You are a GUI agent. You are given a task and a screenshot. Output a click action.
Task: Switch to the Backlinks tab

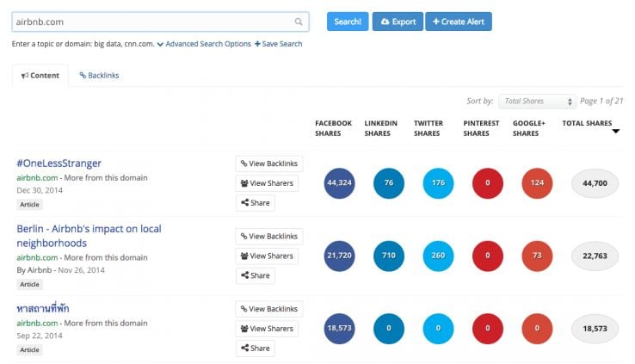click(x=99, y=76)
